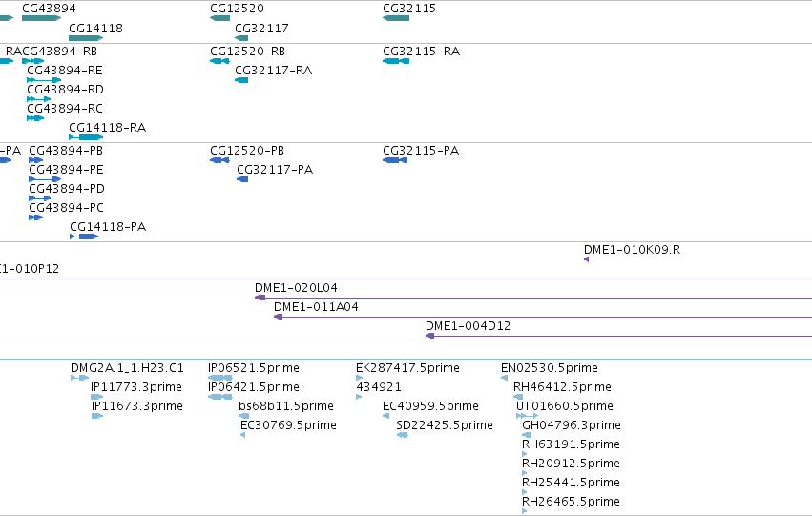The width and height of the screenshot is (812, 516).
Task: Click the teal glyph under CG14118 gene
Action: click(x=86, y=38)
